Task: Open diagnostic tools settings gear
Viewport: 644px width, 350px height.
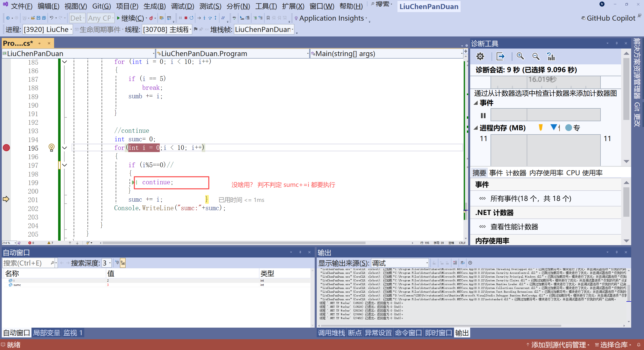Action: tap(480, 56)
